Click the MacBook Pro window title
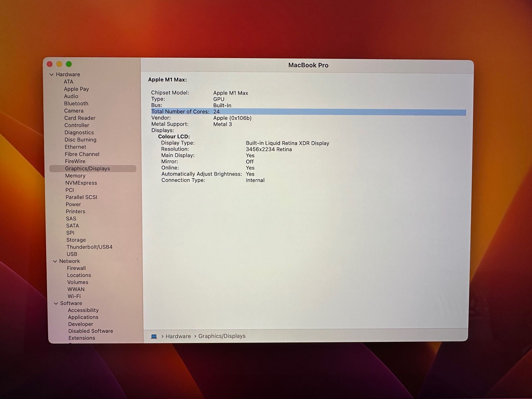532x399 pixels. coord(308,65)
